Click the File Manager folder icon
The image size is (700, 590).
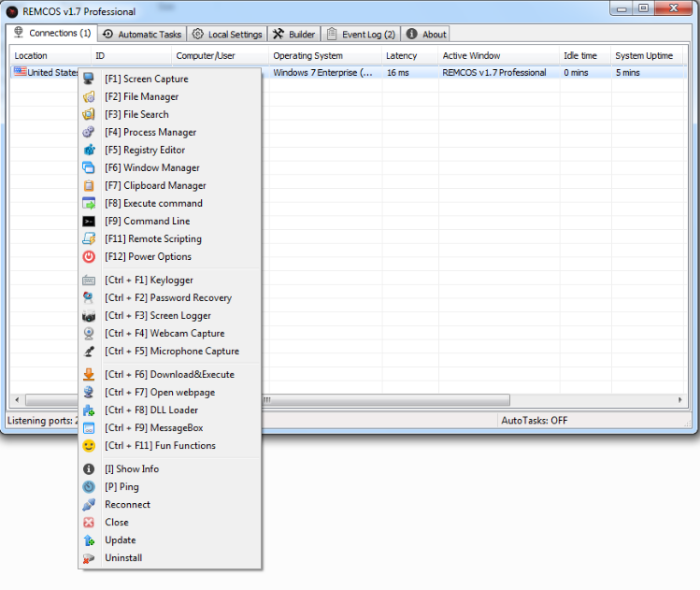point(89,96)
